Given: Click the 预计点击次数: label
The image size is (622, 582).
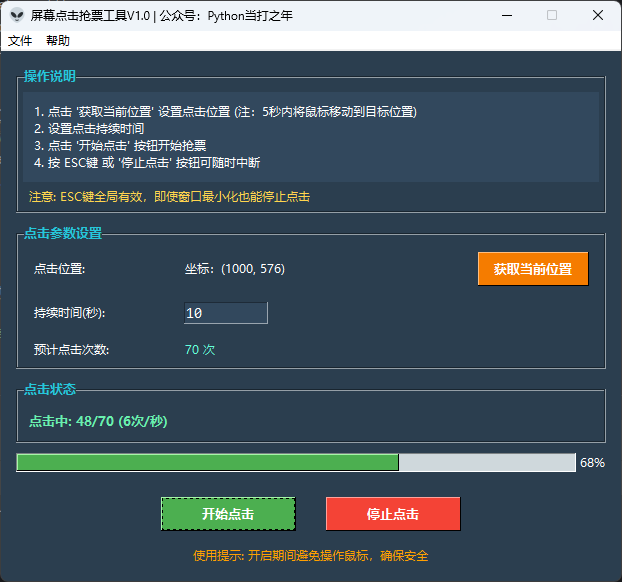Looking at the screenshot, I should tap(71, 350).
